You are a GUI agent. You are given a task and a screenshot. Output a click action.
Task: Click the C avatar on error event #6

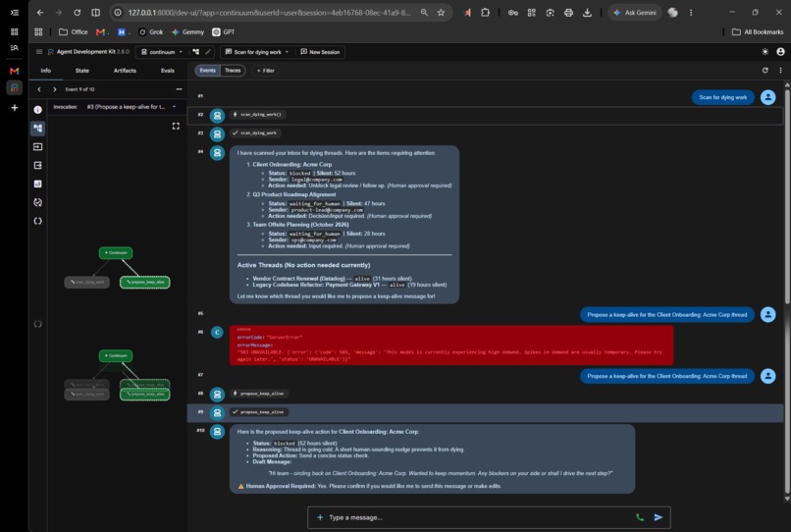(217, 332)
